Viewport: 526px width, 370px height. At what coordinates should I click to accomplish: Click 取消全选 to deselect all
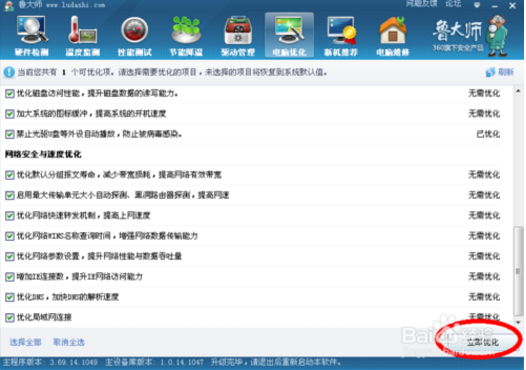click(x=69, y=342)
